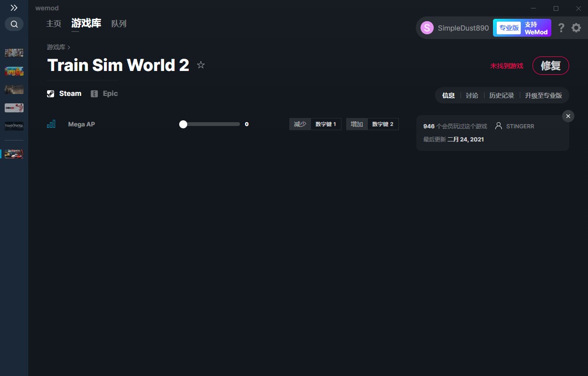Click the slider value 0
This screenshot has height=376, width=588.
246,124
